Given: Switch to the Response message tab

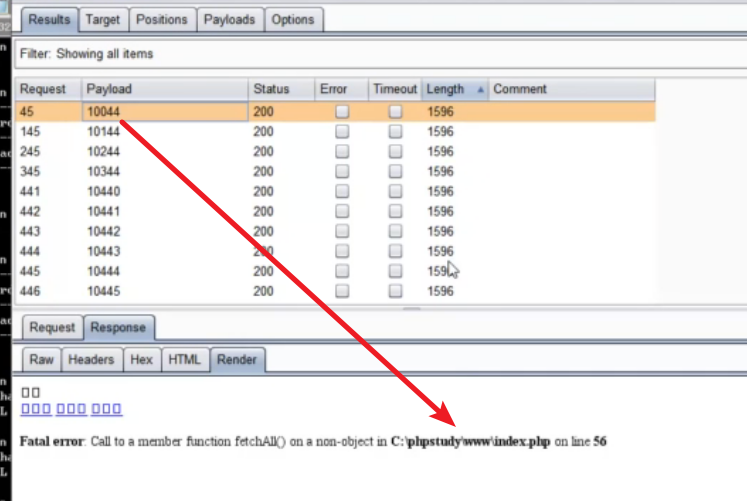Looking at the screenshot, I should click(118, 328).
